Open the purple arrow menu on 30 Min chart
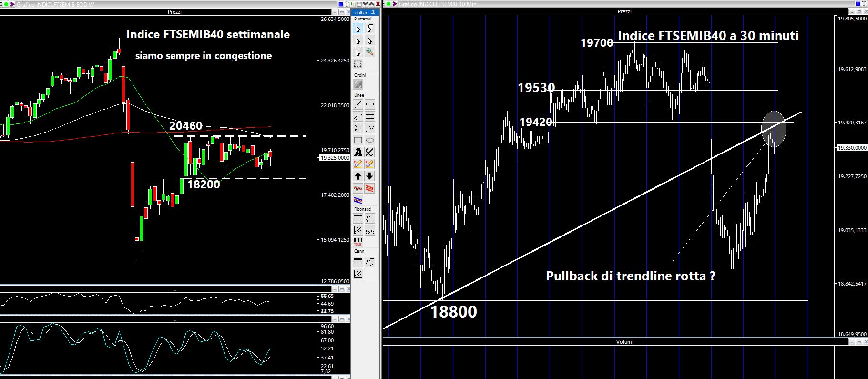Screen dimensions: 868x379 (x=394, y=4)
